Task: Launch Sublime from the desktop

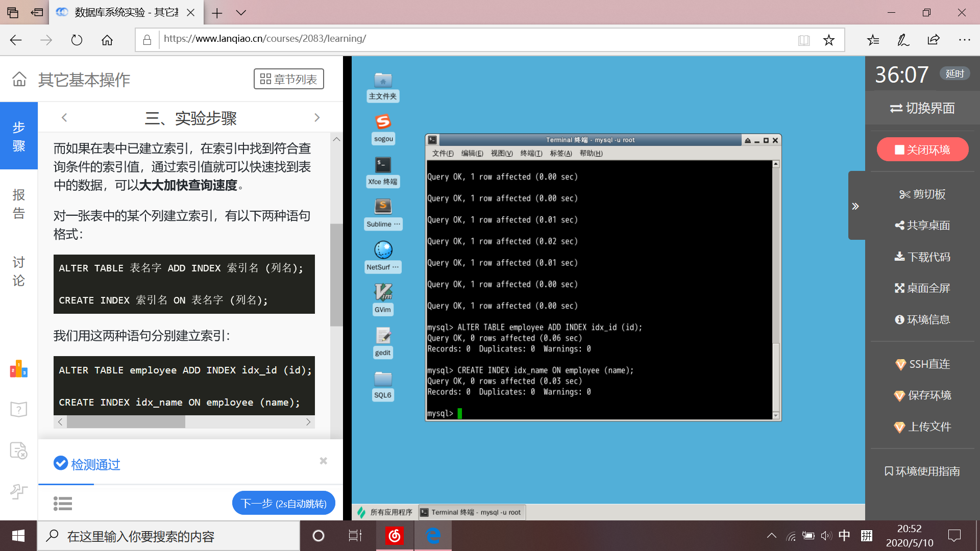Action: (x=383, y=207)
